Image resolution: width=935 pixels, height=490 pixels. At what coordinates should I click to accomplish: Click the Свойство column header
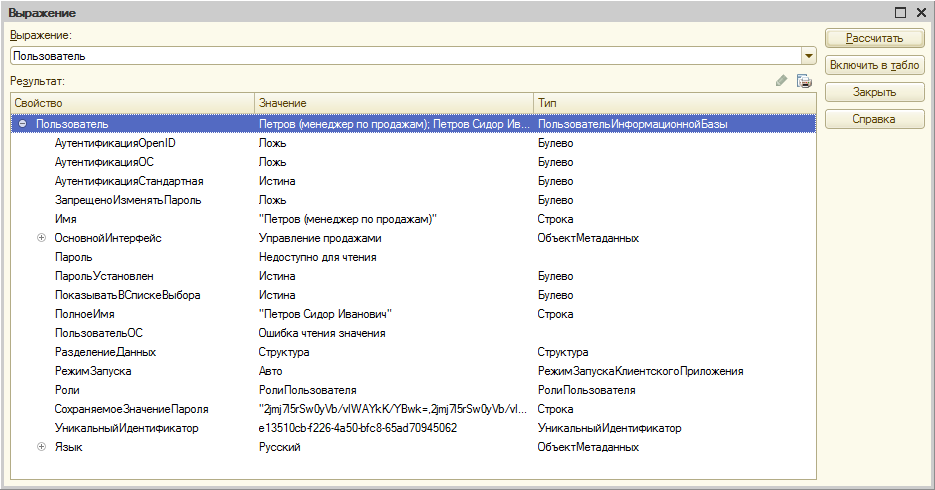(x=132, y=103)
